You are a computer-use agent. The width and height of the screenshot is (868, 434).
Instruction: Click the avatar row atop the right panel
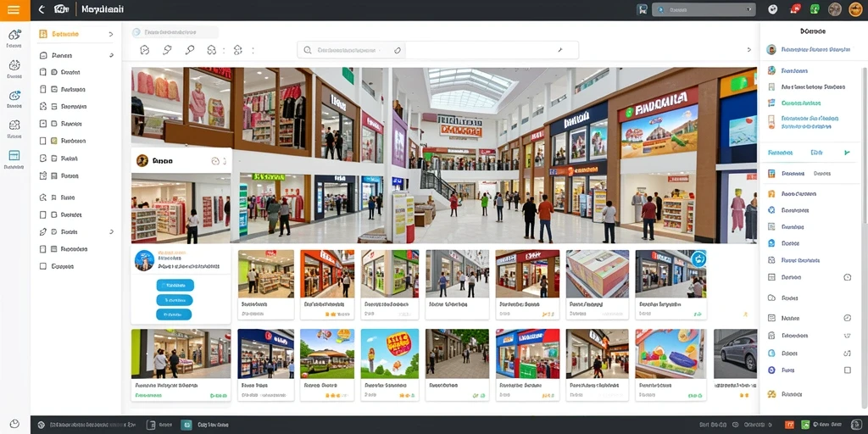pyautogui.click(x=810, y=49)
